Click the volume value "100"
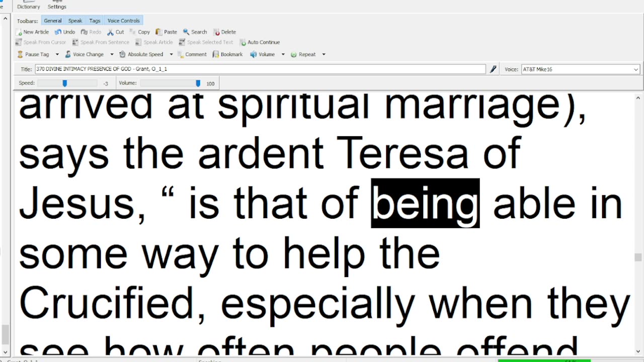The height and width of the screenshot is (362, 644). pos(210,83)
